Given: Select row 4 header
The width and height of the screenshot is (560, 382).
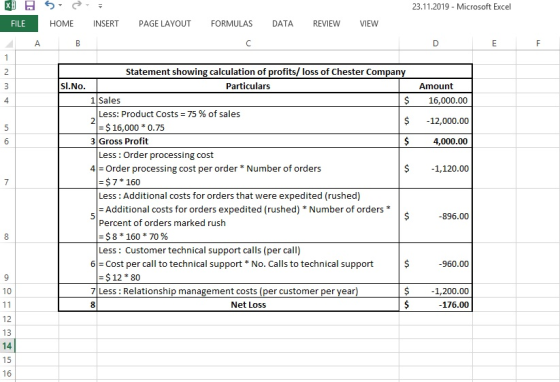Looking at the screenshot, I should [x=8, y=100].
